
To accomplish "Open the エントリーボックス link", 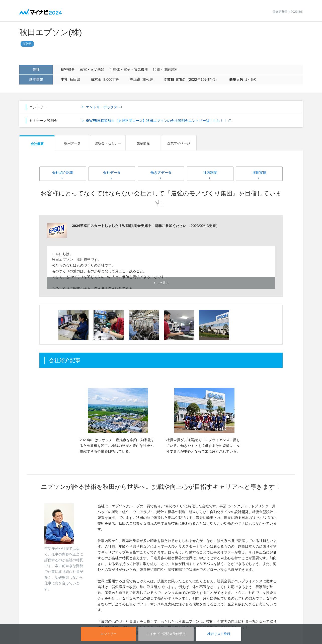I will (101, 107).
